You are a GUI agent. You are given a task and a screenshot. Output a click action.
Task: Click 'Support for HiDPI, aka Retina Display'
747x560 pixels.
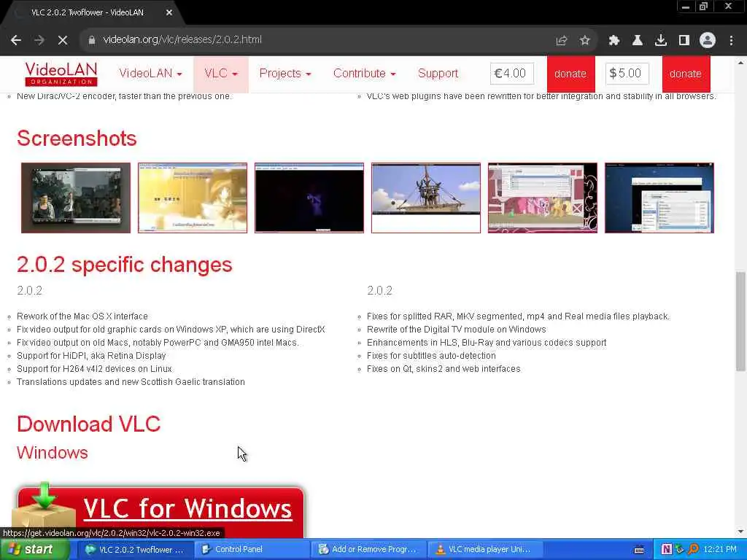(91, 356)
